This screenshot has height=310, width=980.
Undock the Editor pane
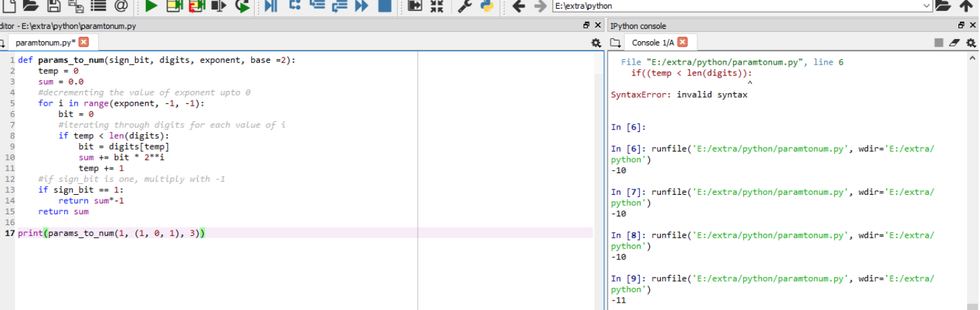pos(587,26)
